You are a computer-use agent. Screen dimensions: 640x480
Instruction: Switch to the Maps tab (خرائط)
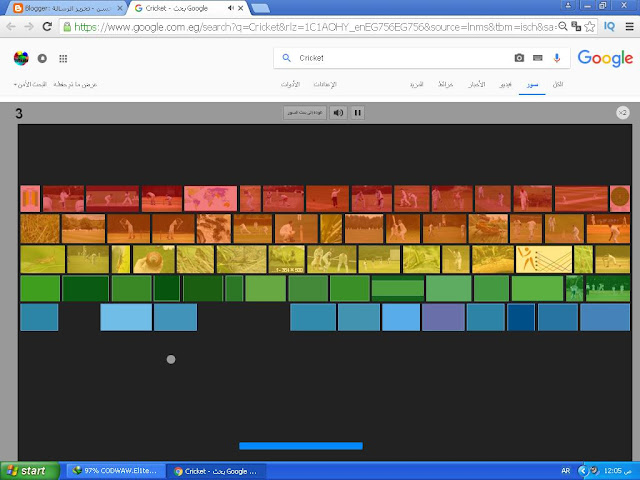(x=445, y=84)
